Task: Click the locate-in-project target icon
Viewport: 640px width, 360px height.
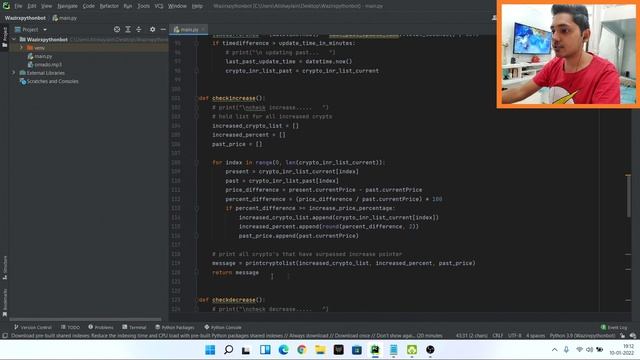Action: click(117, 29)
